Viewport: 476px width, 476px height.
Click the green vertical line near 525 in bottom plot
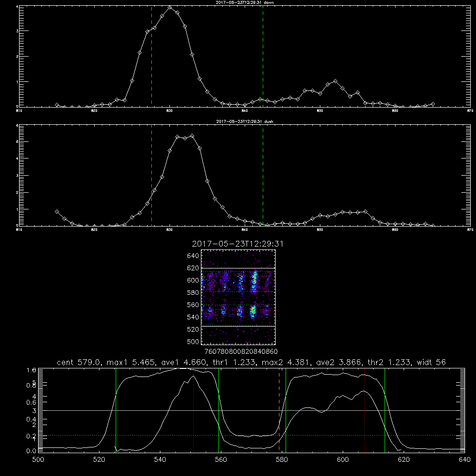(116, 410)
